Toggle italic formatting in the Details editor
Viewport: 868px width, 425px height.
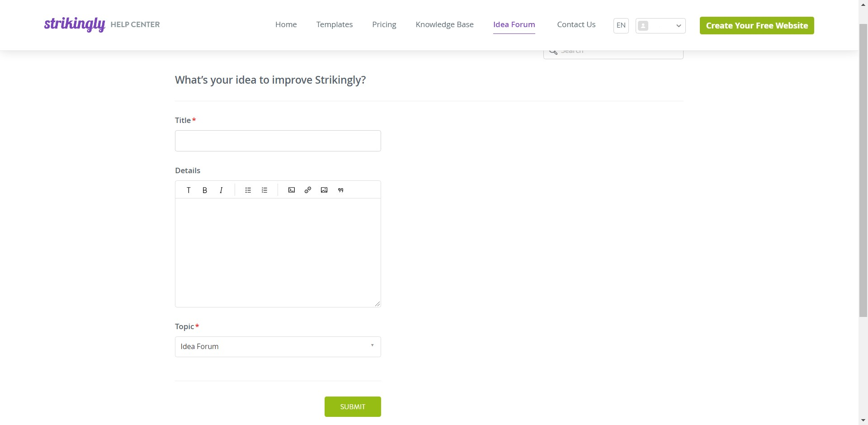(221, 190)
